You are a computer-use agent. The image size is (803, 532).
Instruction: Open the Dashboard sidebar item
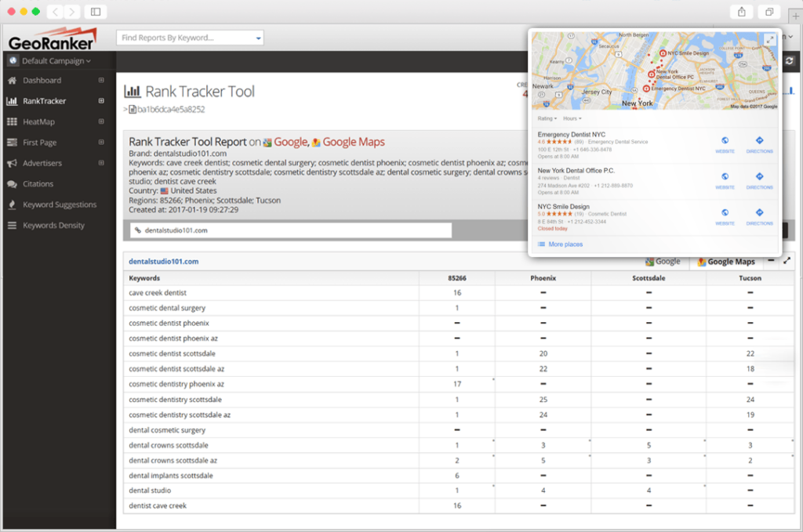[42, 81]
